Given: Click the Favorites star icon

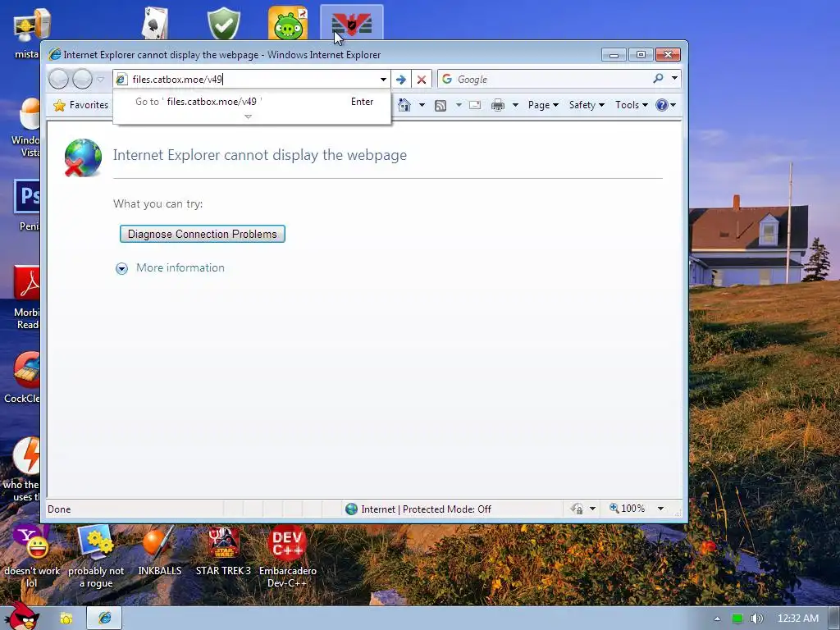Looking at the screenshot, I should click(59, 105).
